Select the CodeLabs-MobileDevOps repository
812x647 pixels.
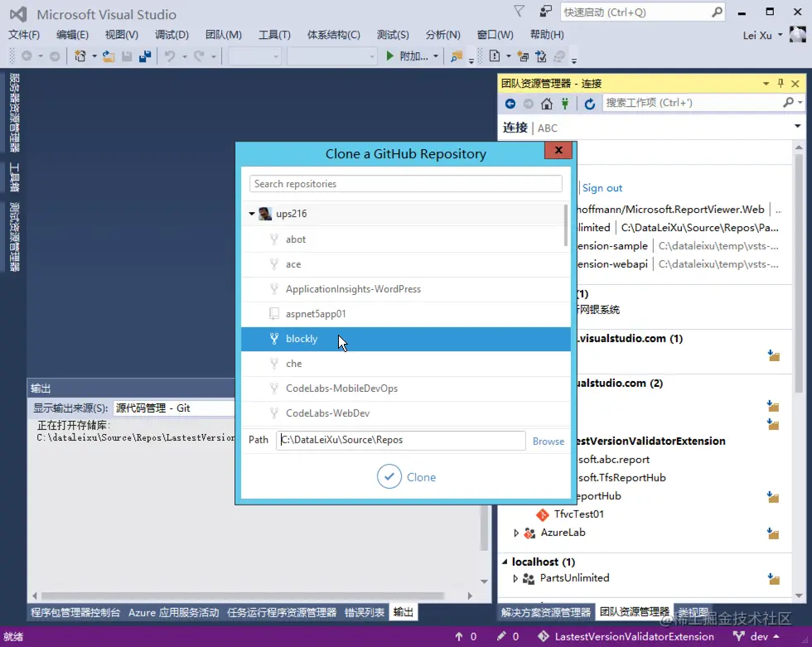point(405,389)
